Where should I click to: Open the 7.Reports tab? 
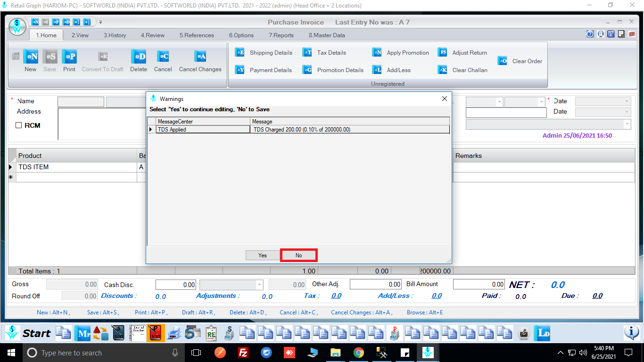(281, 35)
